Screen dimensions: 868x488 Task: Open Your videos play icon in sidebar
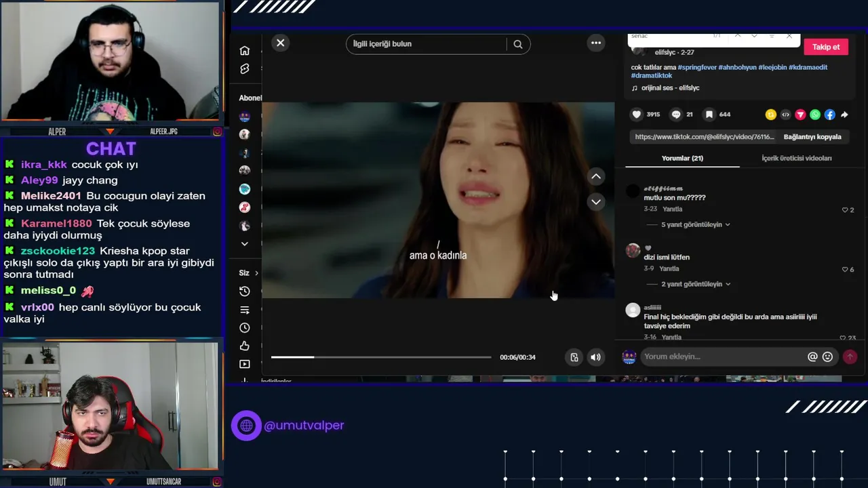click(245, 364)
